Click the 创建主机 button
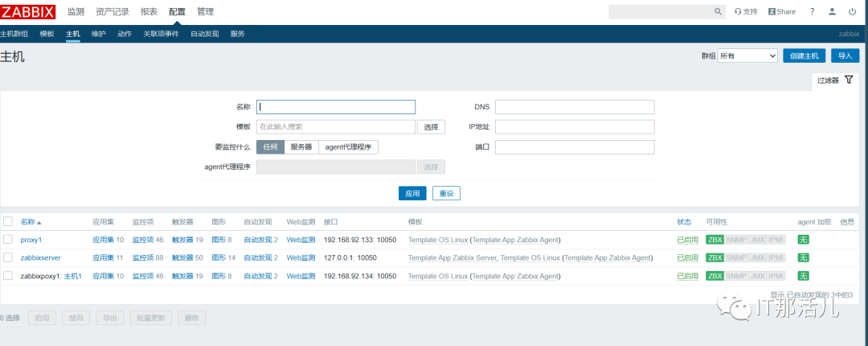The height and width of the screenshot is (346, 868). 805,56
